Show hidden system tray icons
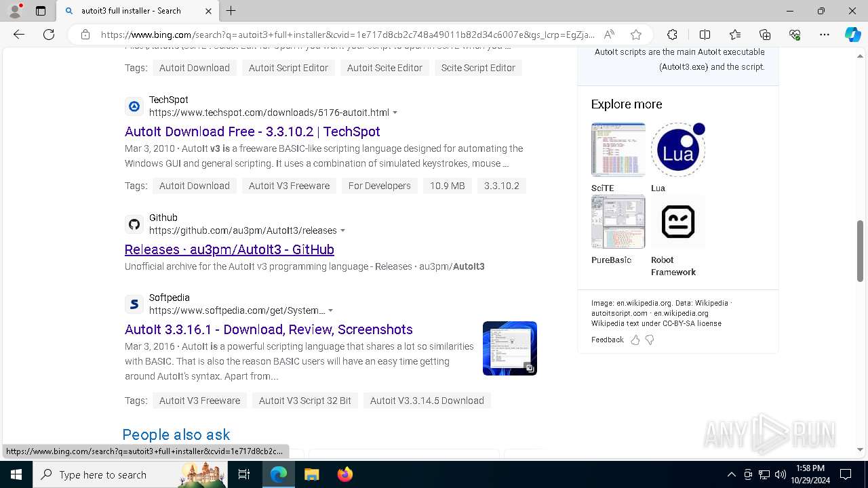The height and width of the screenshot is (488, 868). tap(731, 474)
